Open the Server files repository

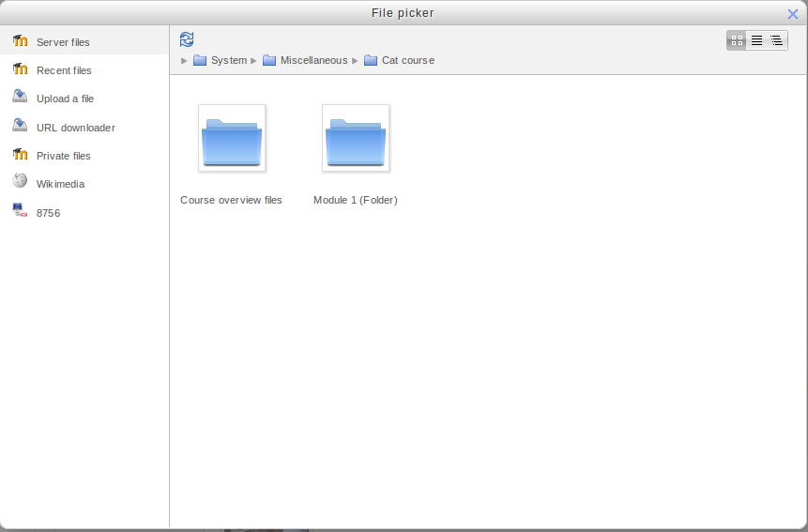pos(84,41)
